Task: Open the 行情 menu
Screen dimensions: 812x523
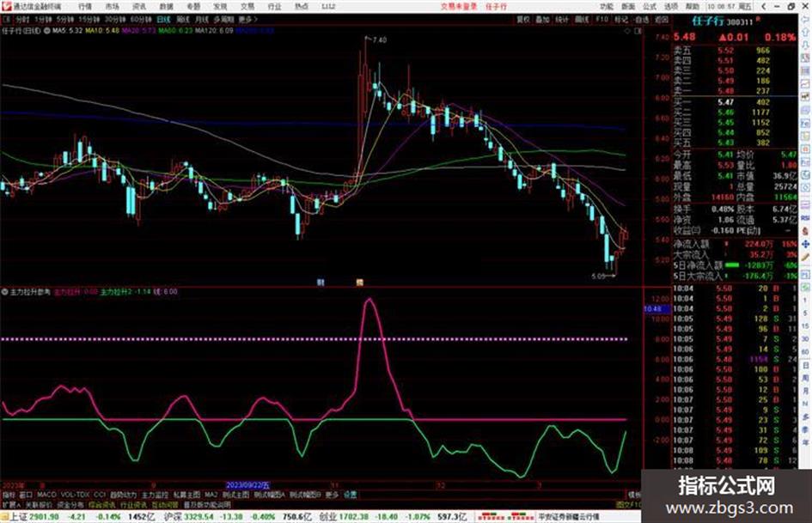Action: 85,6
